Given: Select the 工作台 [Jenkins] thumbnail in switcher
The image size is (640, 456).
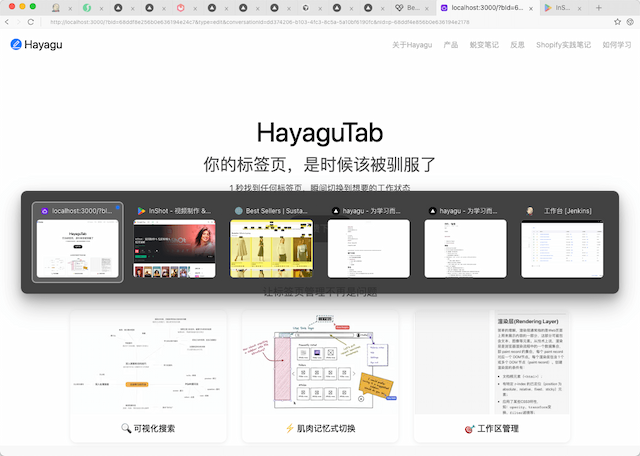Looking at the screenshot, I should coord(562,249).
